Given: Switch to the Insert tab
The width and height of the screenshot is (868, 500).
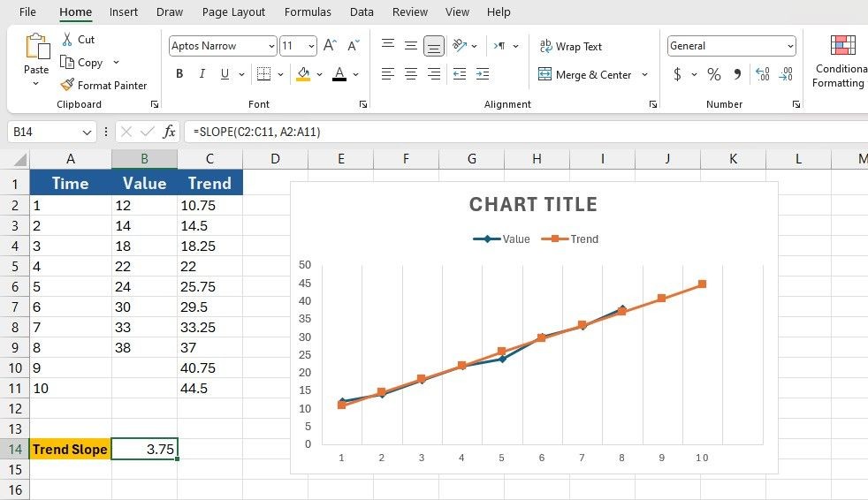Looking at the screenshot, I should click(x=124, y=11).
